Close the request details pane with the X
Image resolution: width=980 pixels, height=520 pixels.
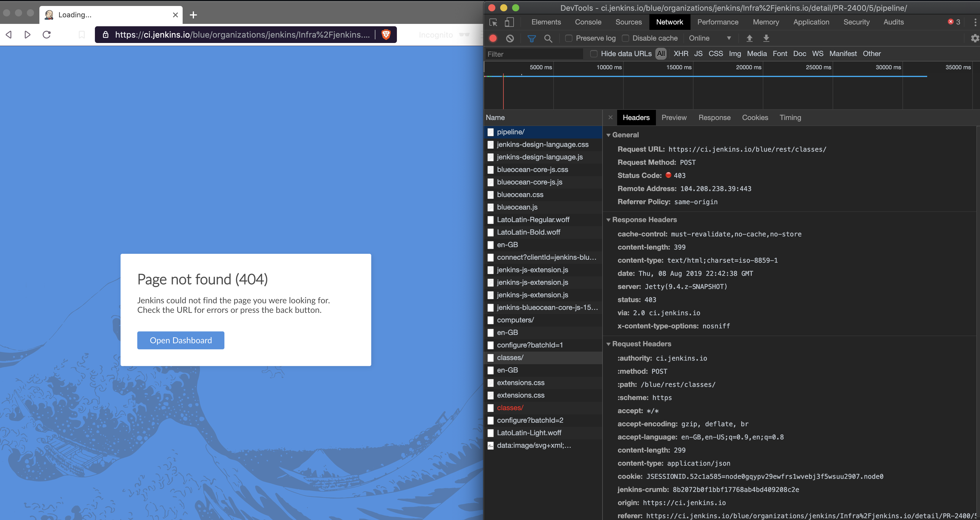(x=610, y=117)
